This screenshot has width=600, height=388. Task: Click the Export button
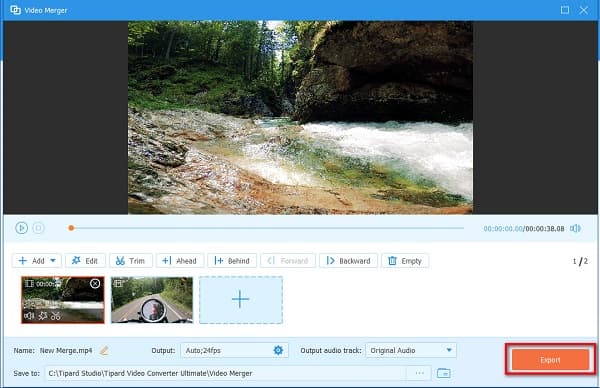(550, 360)
